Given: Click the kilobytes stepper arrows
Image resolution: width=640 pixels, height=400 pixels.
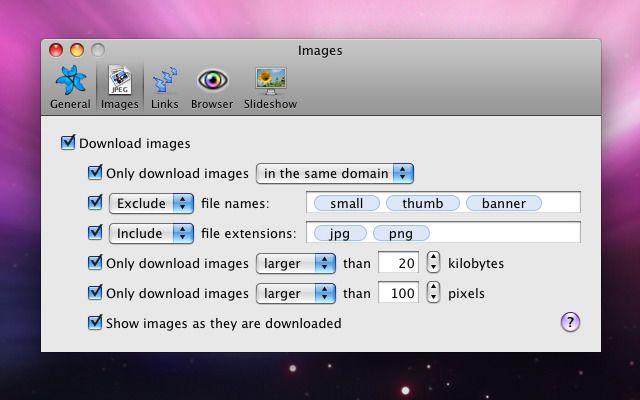Looking at the screenshot, I should 433,264.
